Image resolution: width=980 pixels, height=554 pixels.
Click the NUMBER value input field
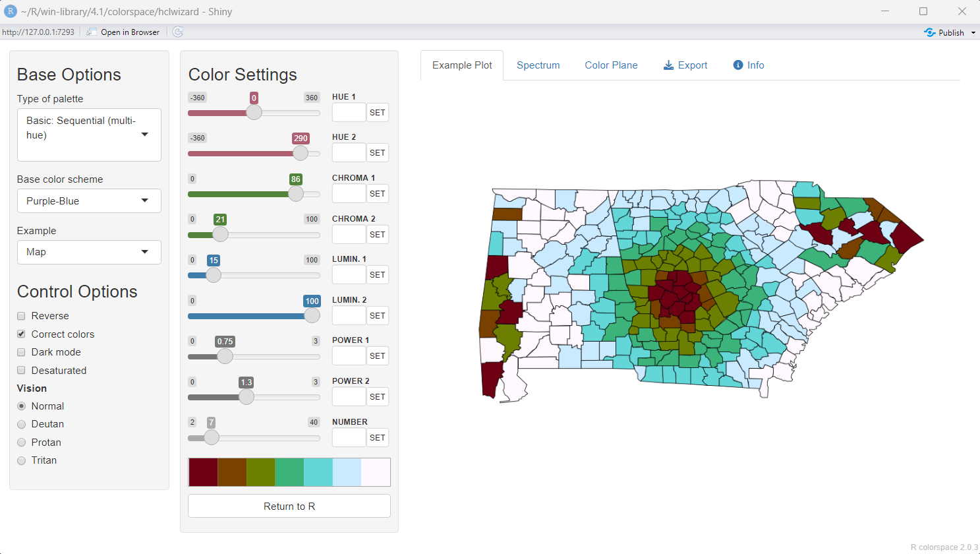click(349, 437)
